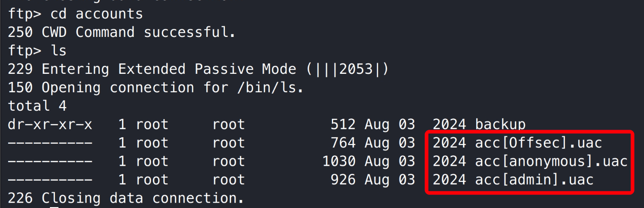
Task: Click the file size 1030
Action: point(338,161)
